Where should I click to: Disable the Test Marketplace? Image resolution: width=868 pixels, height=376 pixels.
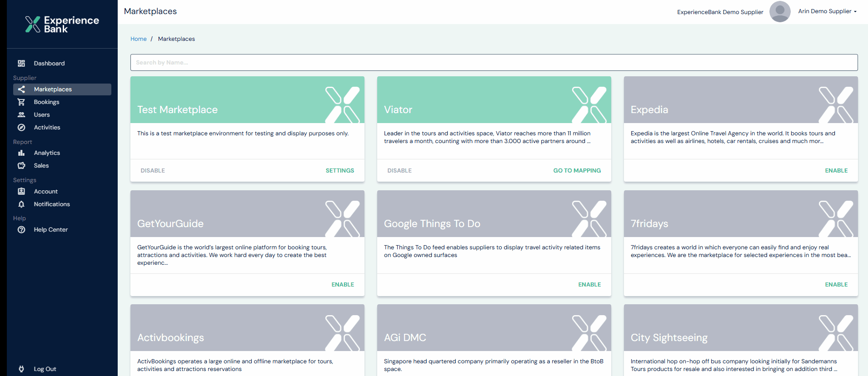click(153, 171)
